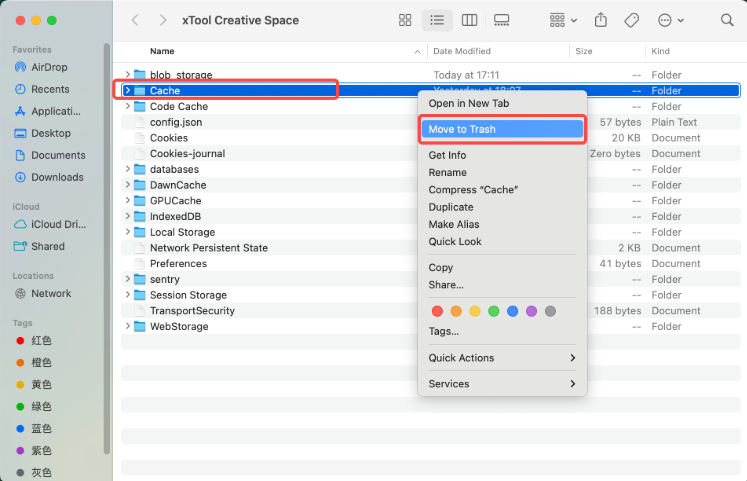Switch to gallery view
The height and width of the screenshot is (481, 747).
tap(501, 20)
